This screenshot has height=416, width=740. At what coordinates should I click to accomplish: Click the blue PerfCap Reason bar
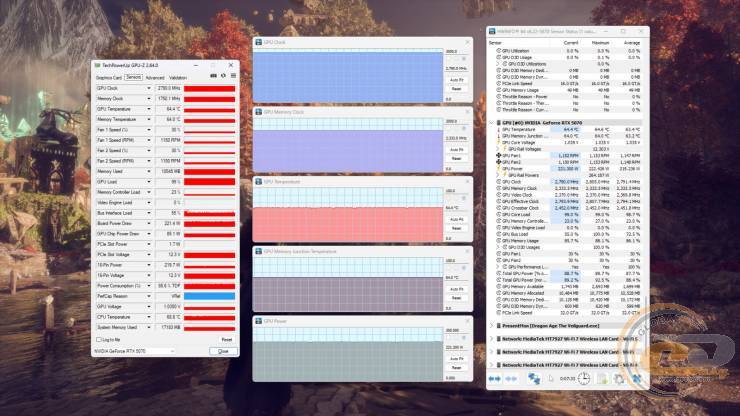210,296
